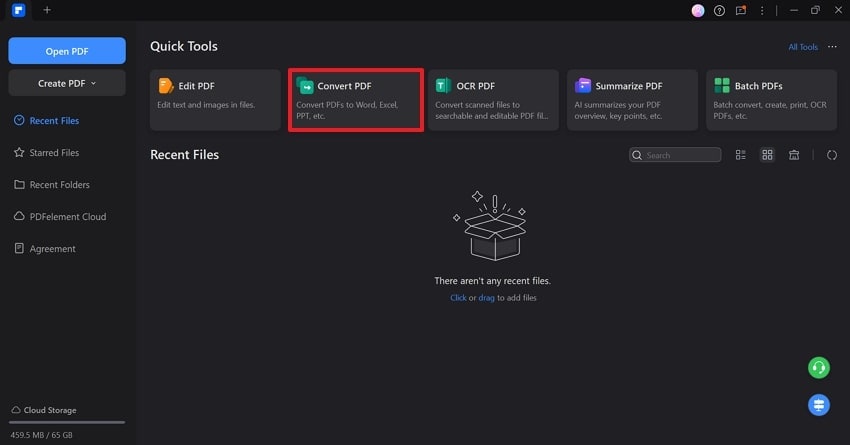The width and height of the screenshot is (850, 445).
Task: Open Quick Tools more options ellipsis
Action: coord(832,47)
